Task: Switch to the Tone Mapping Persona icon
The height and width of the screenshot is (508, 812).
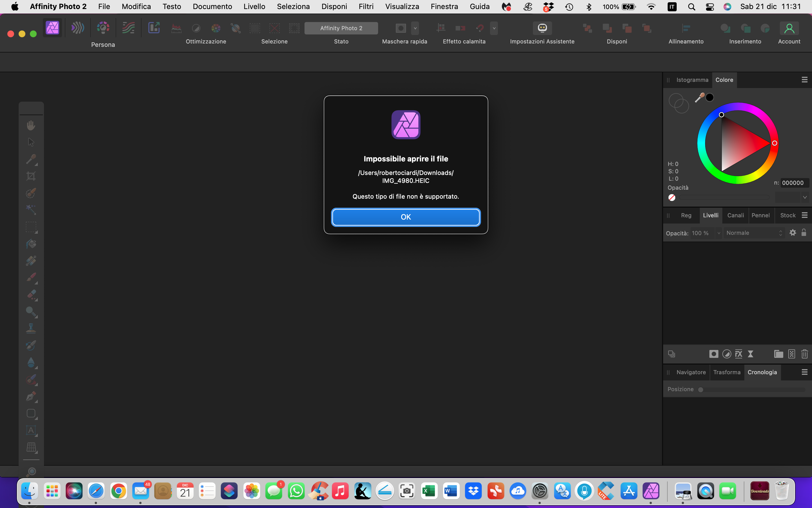Action: (128, 28)
